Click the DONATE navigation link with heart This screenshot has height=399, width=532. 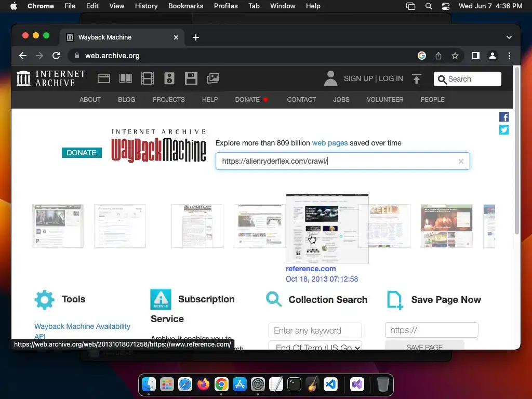(x=251, y=99)
